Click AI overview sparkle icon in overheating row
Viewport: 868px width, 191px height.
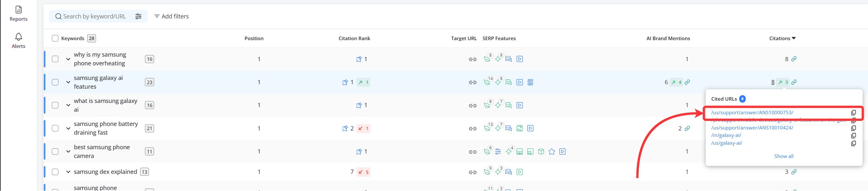[x=498, y=59]
